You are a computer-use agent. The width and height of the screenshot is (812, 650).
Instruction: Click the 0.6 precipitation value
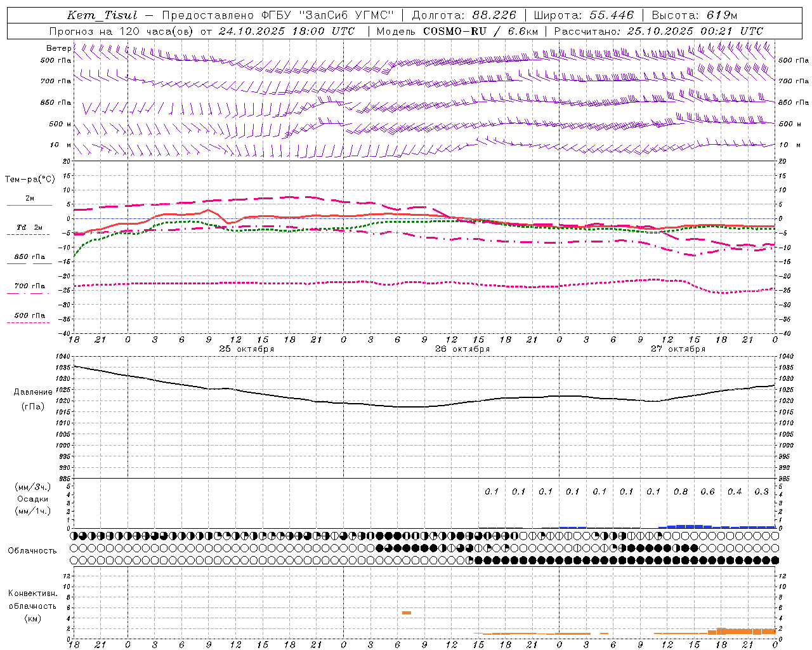coord(707,491)
